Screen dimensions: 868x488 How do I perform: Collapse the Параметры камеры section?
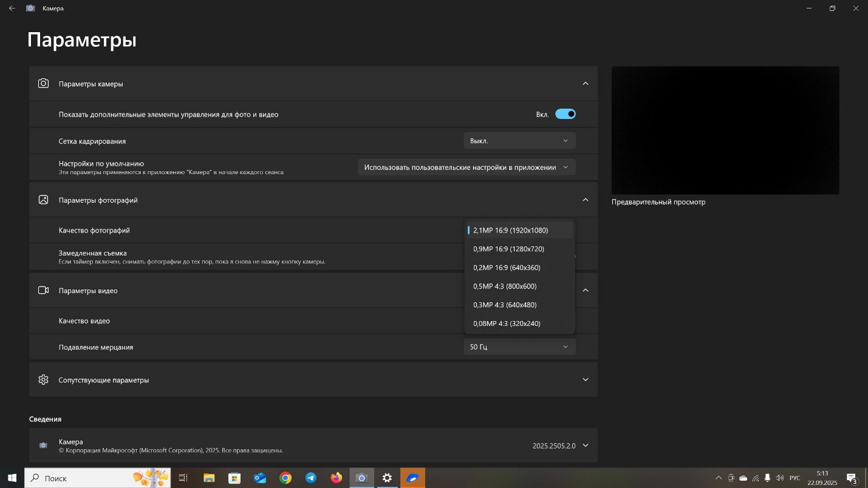(x=586, y=84)
